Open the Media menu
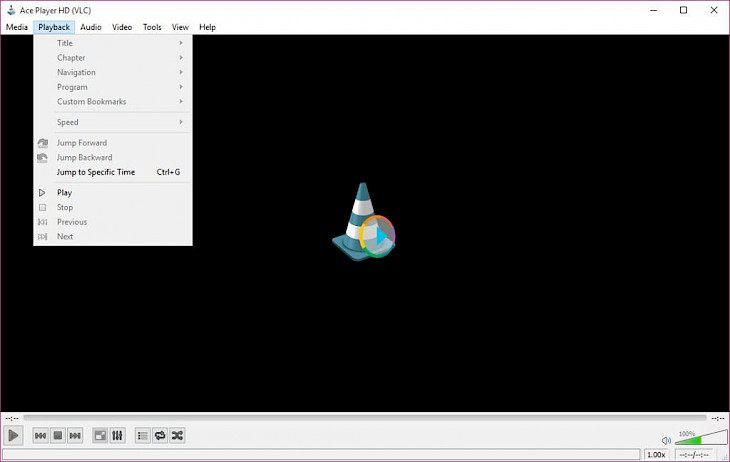730x462 pixels. (17, 27)
